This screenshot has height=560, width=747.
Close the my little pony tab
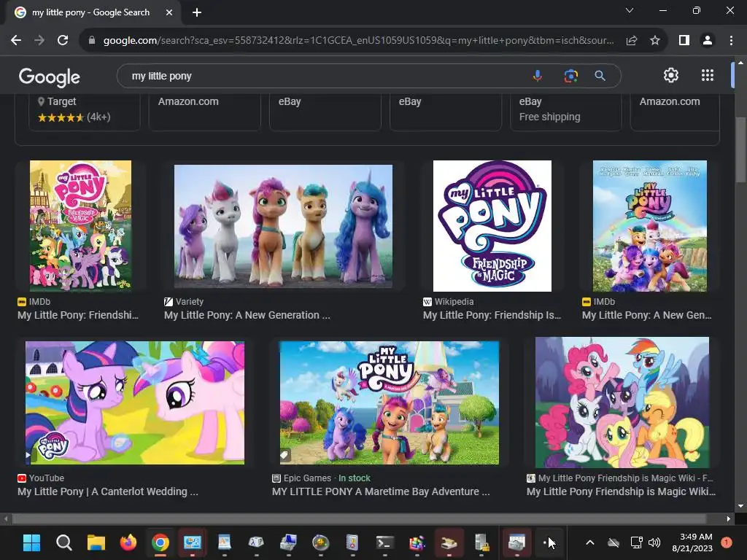click(169, 12)
